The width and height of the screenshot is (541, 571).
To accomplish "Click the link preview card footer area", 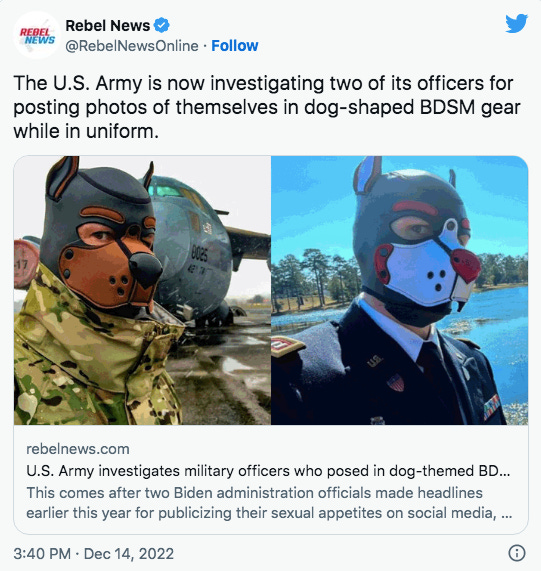I will pyautogui.click(x=271, y=479).
